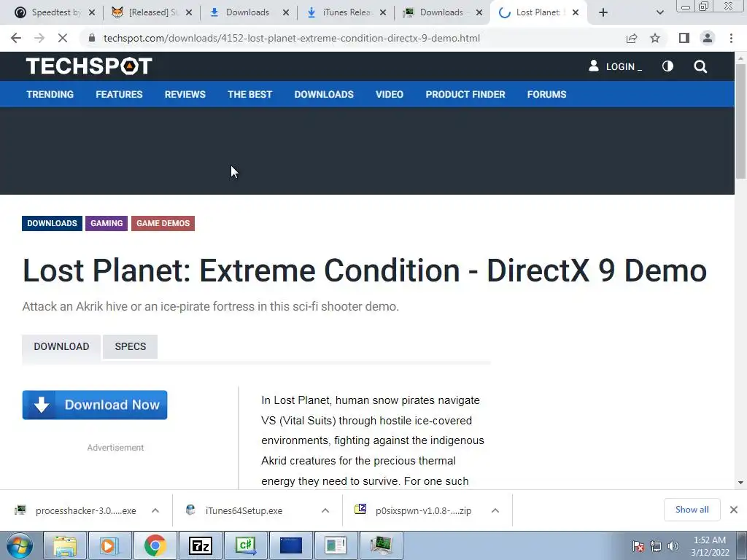747x560 pixels.
Task: Expand options for p0sixspwn zip download
Action: click(x=495, y=510)
